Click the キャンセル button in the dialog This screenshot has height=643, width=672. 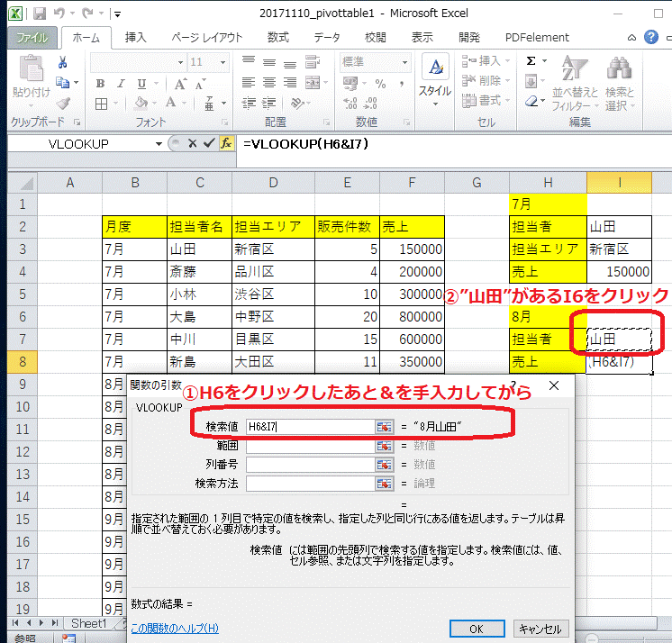pyautogui.click(x=540, y=629)
